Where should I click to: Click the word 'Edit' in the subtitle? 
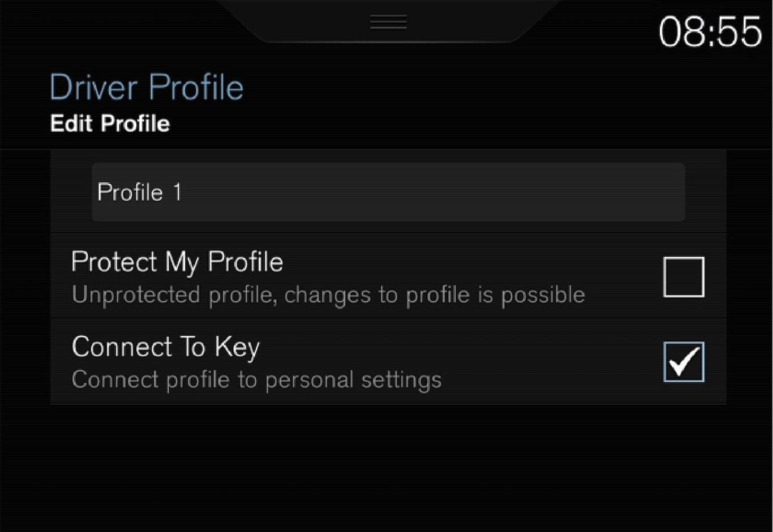(72, 123)
